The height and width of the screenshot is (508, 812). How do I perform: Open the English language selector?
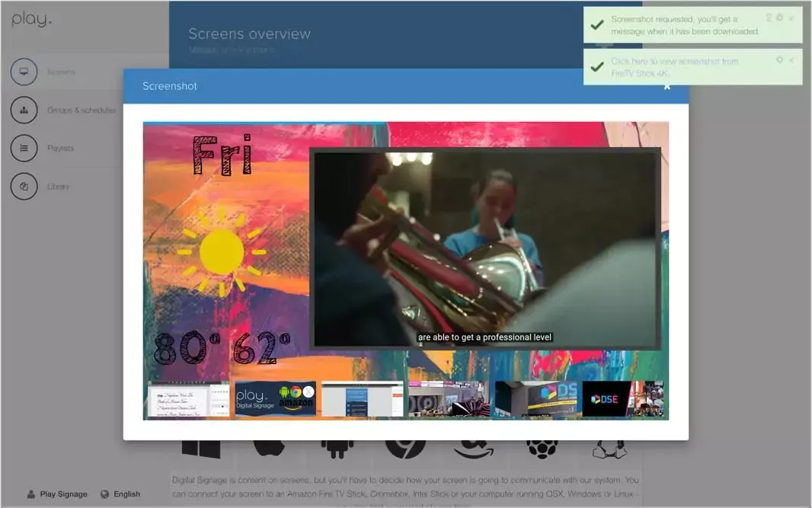tap(126, 494)
